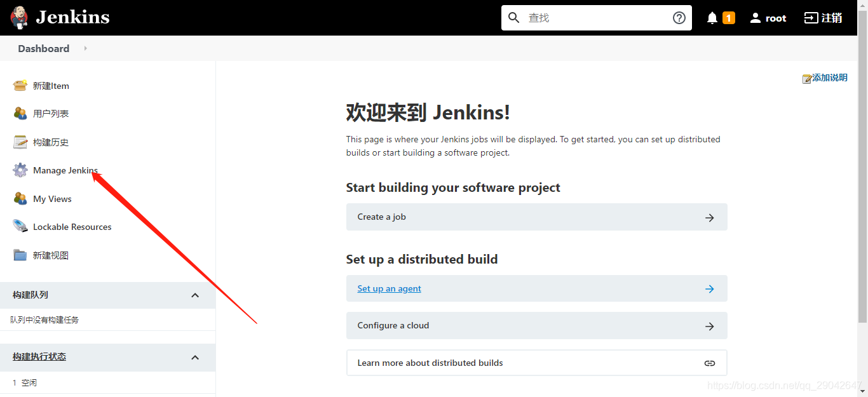Log out via 注销 text
The image size is (868, 397).
point(832,18)
